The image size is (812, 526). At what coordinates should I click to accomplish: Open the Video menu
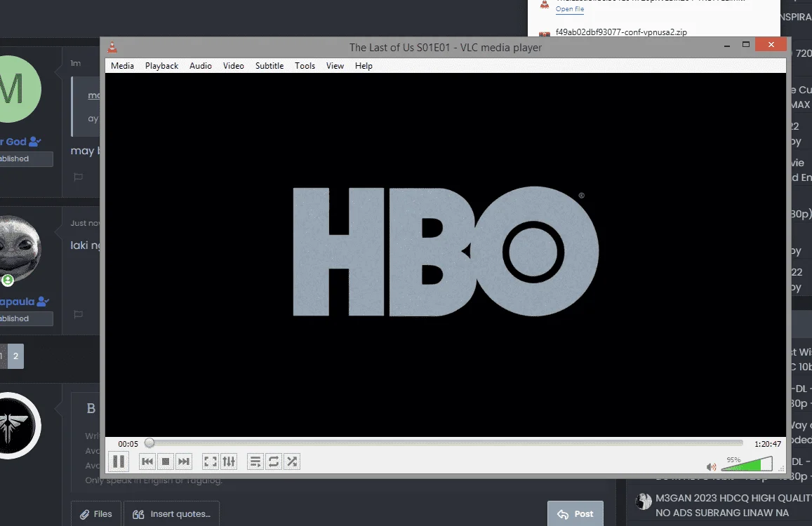[x=234, y=66]
